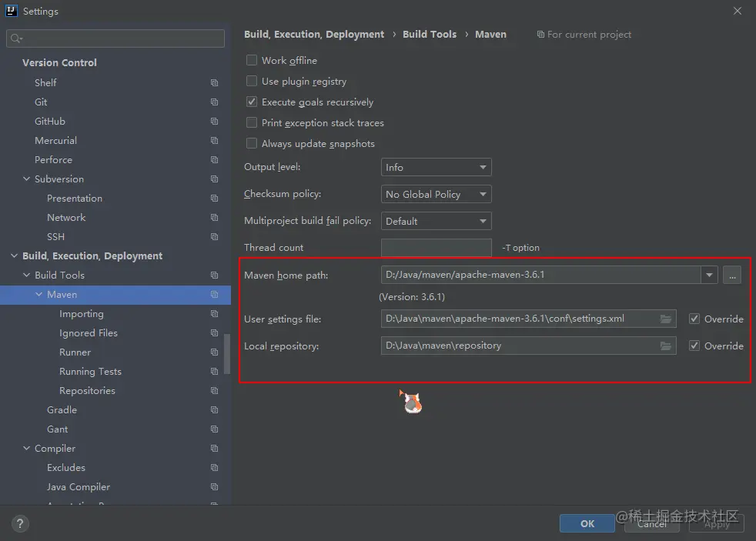Viewport: 756px width, 541px height.
Task: Open Maven Importing settings
Action: (x=81, y=314)
